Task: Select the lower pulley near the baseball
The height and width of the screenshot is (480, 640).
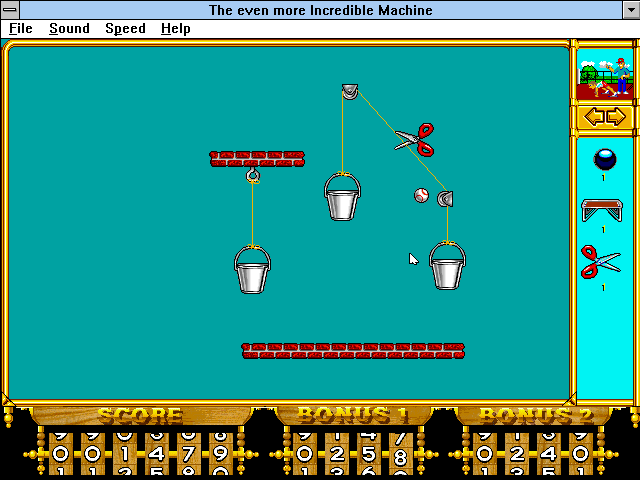Action: pyautogui.click(x=445, y=199)
